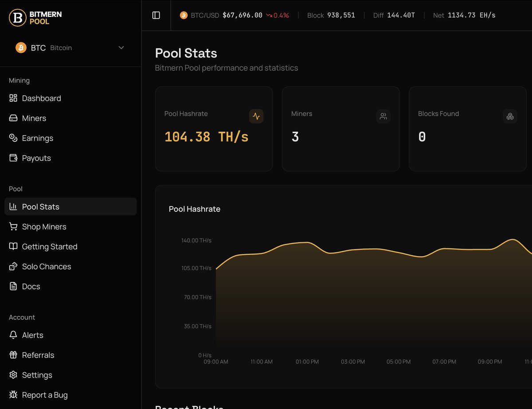Expand the BTC Bitcoin coin selector
Screen dimensions: 532x409
[x=66, y=47]
